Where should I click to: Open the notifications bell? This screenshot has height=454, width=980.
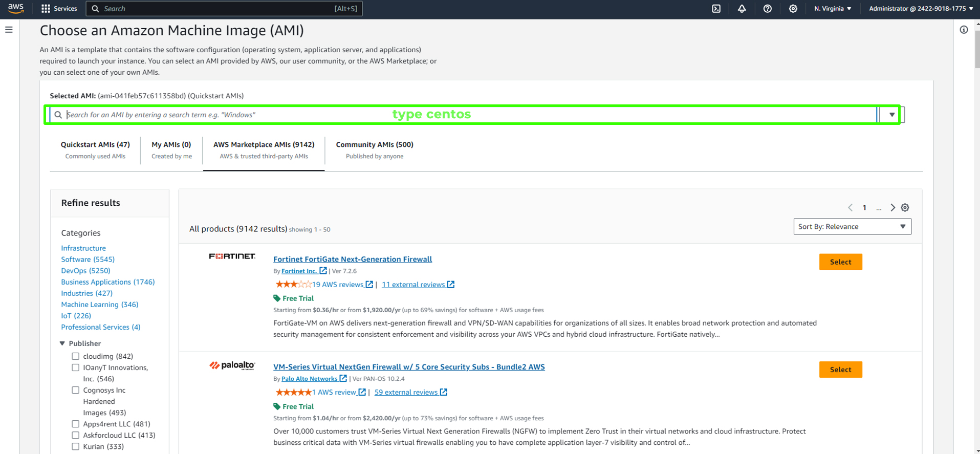tap(742, 9)
